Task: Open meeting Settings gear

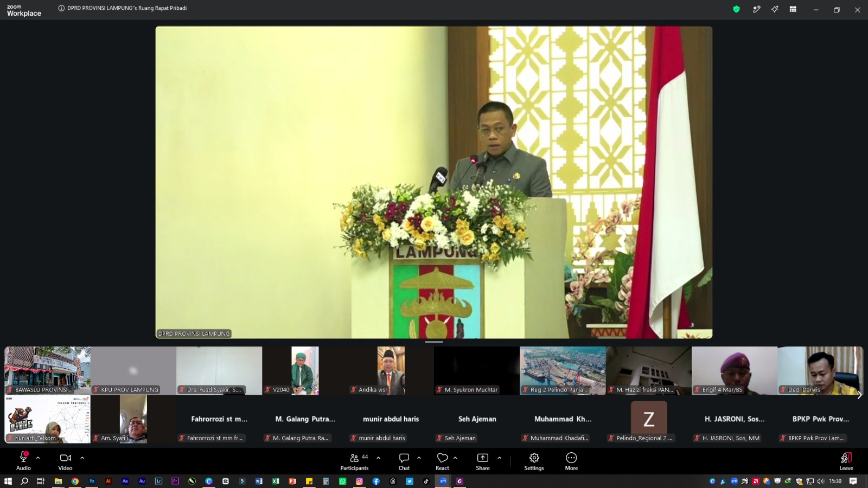Action: click(x=534, y=461)
